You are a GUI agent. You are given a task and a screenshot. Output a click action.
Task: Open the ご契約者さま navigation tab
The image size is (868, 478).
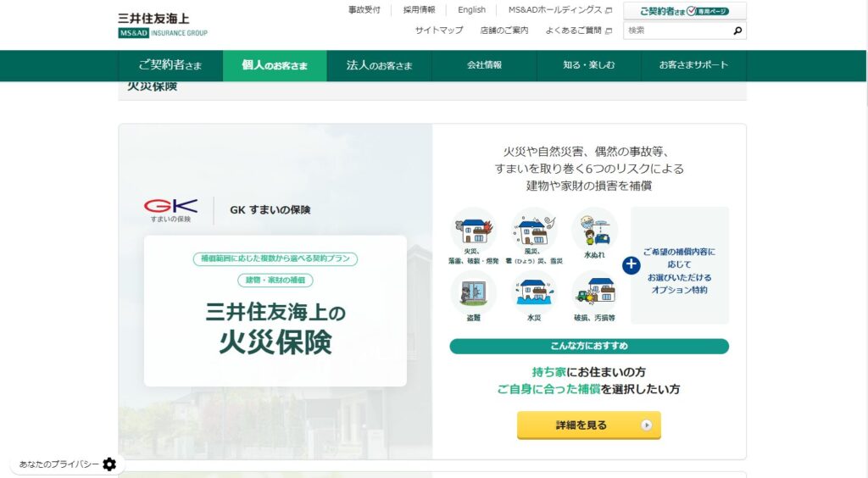[x=170, y=65]
